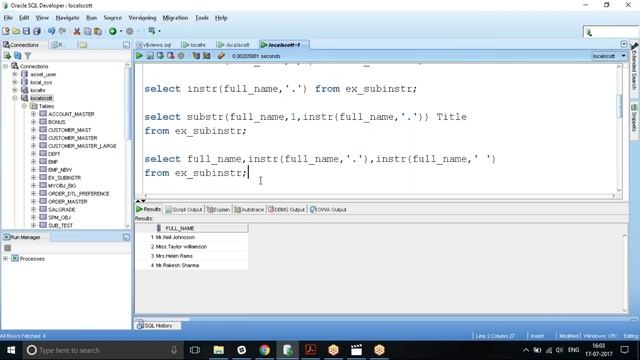Click the Filter funnel icon in Connections panel
The image size is (640, 360).
[x=28, y=56]
